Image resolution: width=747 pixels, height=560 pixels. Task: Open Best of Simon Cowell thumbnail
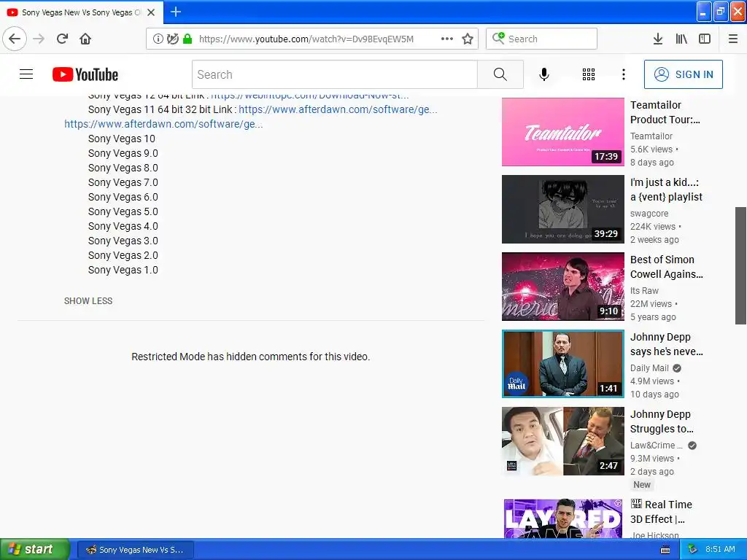[562, 286]
